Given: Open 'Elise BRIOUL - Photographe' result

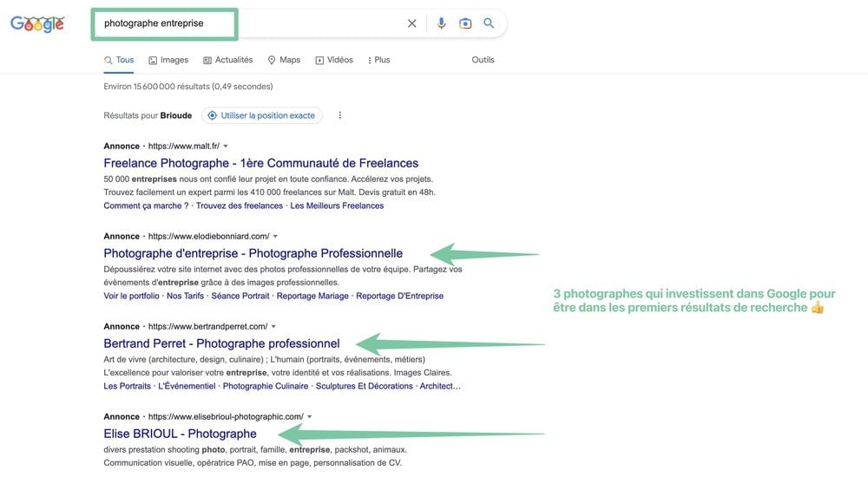Looking at the screenshot, I should tap(180, 434).
